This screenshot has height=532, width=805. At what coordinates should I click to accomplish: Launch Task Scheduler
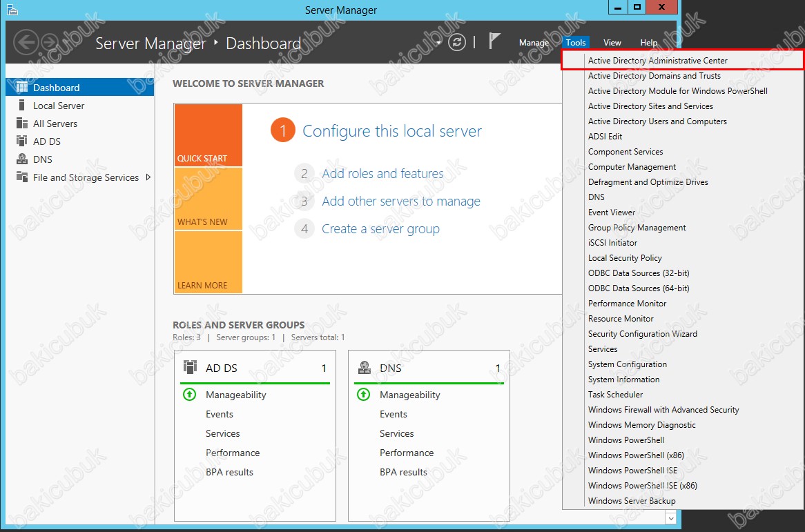(683, 395)
